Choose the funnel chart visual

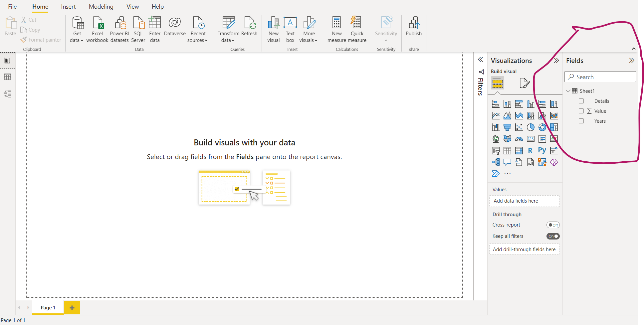coord(507,127)
